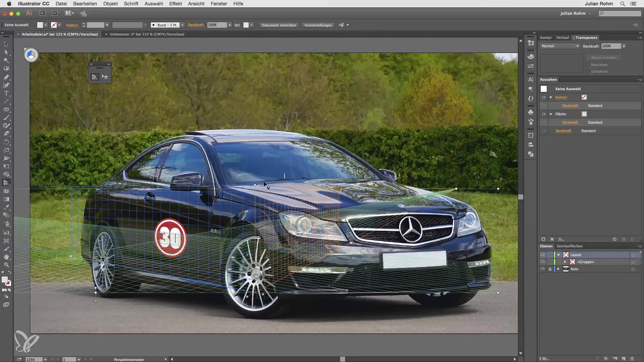The width and height of the screenshot is (644, 362).
Task: Click the Voreinstellungen button
Action: point(318,25)
